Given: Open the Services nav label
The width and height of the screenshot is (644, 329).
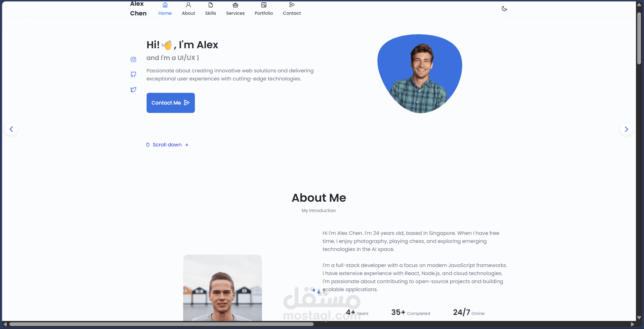Looking at the screenshot, I should pos(235,13).
